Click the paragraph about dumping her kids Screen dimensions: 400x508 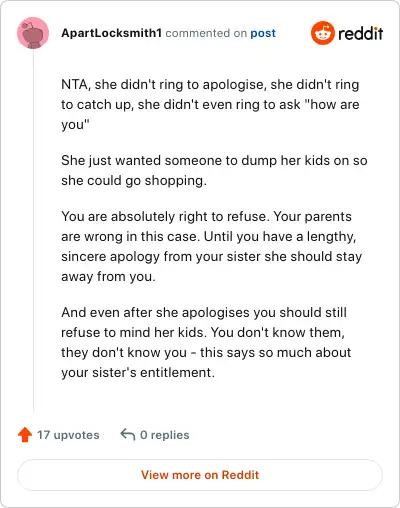tap(214, 170)
